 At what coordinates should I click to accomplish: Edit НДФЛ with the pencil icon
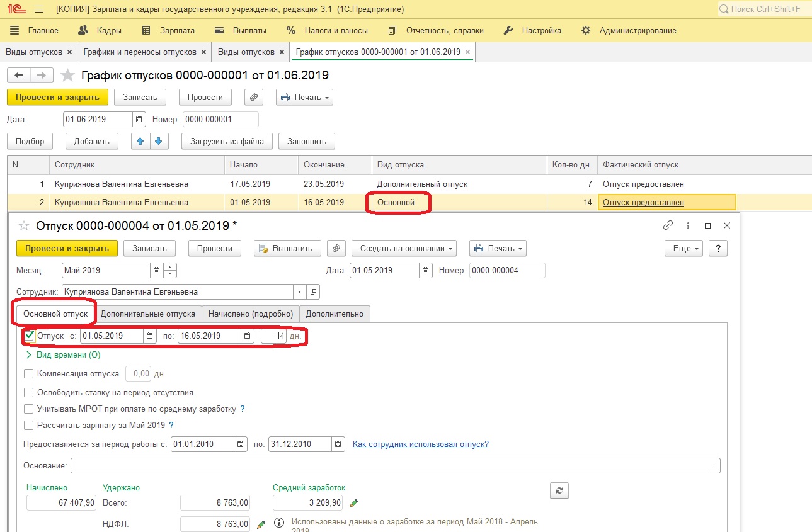pyautogui.click(x=261, y=524)
